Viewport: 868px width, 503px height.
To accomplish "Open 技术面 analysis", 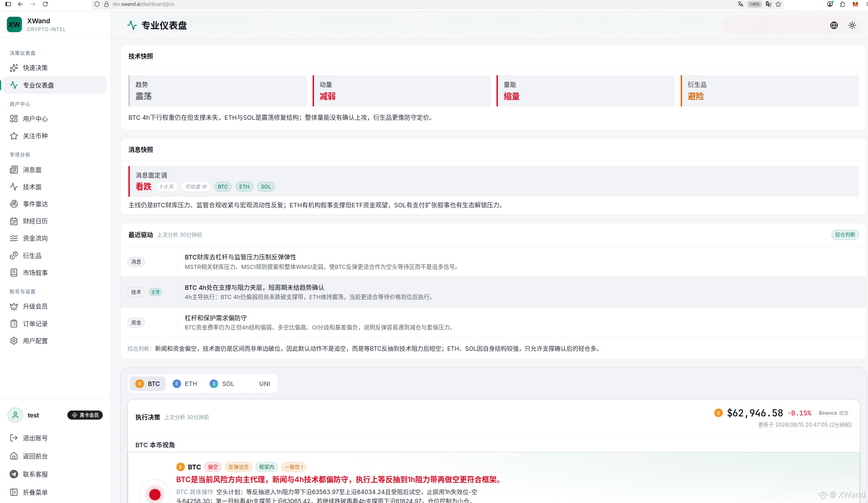I will point(55,187).
